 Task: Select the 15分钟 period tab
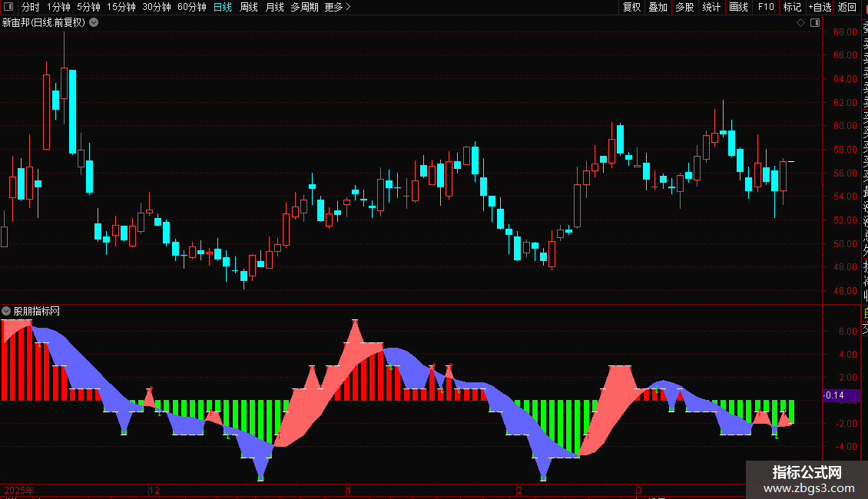point(121,7)
